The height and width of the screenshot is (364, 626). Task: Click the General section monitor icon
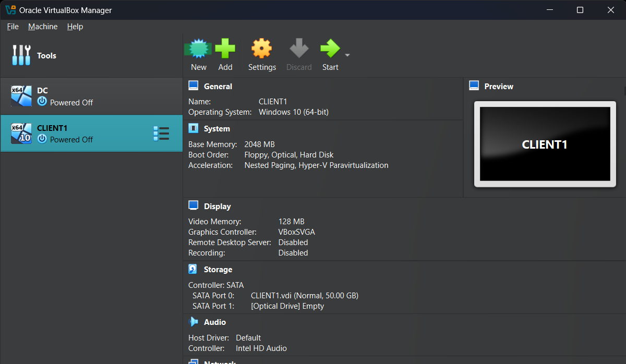[x=194, y=86]
